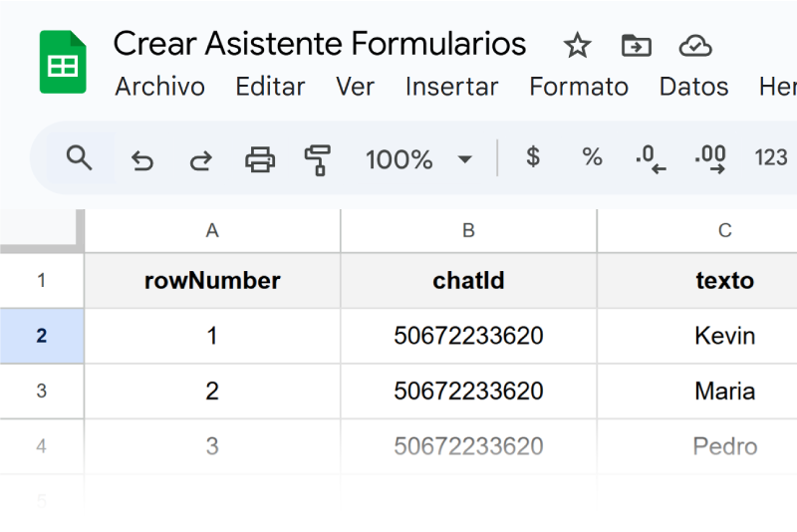Open the search menus magnifier icon
This screenshot has height=532, width=797.
click(x=79, y=158)
